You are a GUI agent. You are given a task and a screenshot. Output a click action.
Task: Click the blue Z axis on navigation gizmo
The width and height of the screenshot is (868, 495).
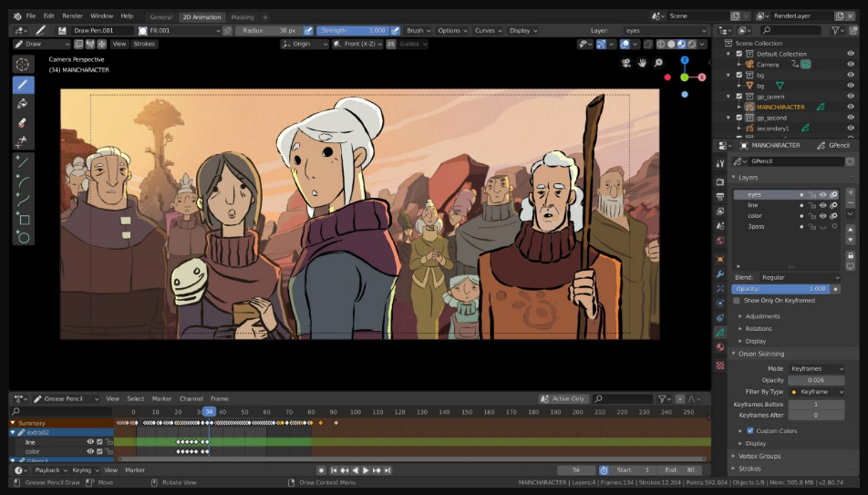tap(685, 60)
